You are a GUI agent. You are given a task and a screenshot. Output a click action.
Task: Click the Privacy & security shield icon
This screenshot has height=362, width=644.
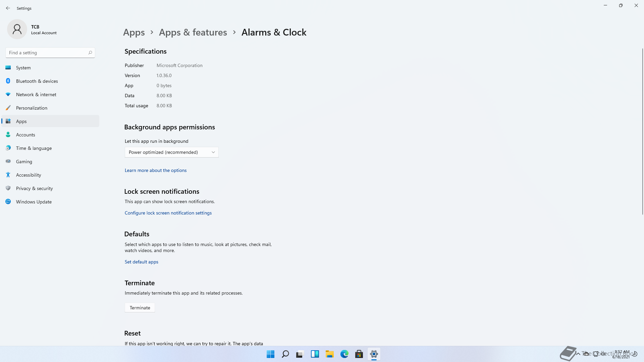pos(8,188)
